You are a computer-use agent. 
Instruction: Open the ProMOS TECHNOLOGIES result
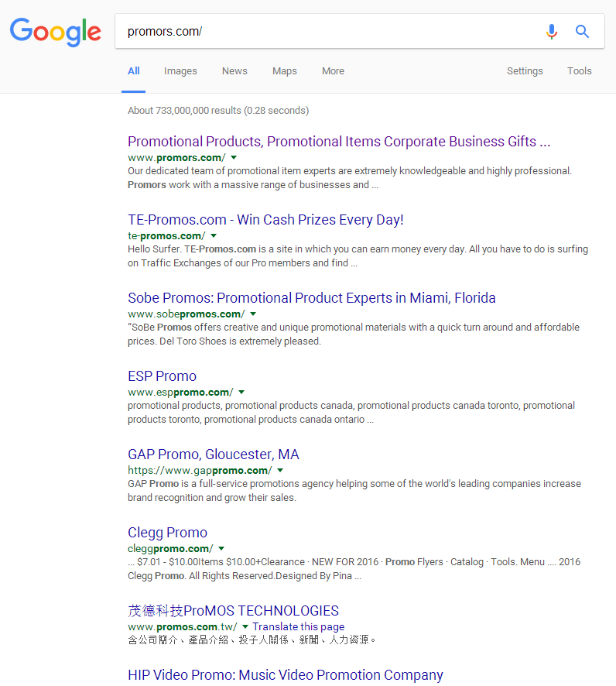pyautogui.click(x=234, y=611)
